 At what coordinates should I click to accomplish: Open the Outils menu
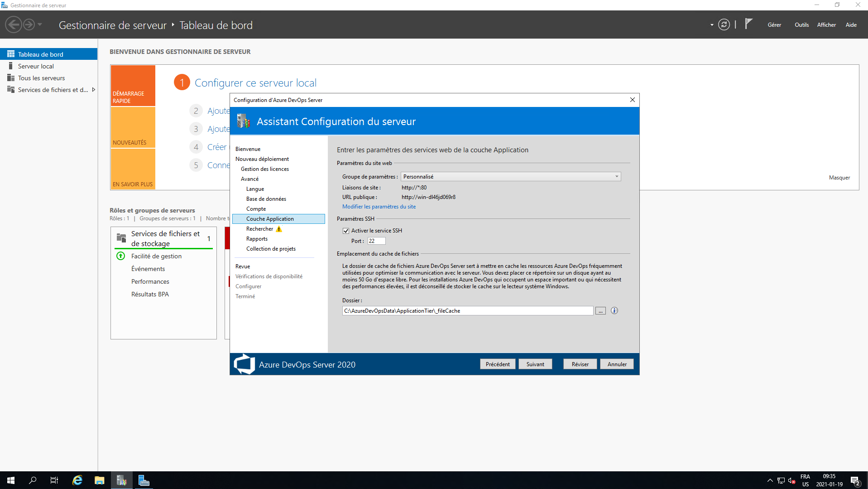tap(801, 25)
